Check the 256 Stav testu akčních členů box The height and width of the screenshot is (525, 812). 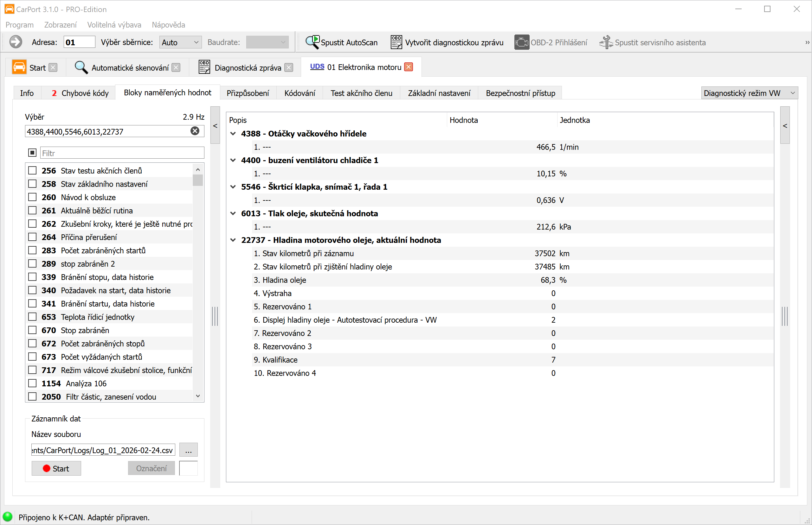(x=32, y=170)
